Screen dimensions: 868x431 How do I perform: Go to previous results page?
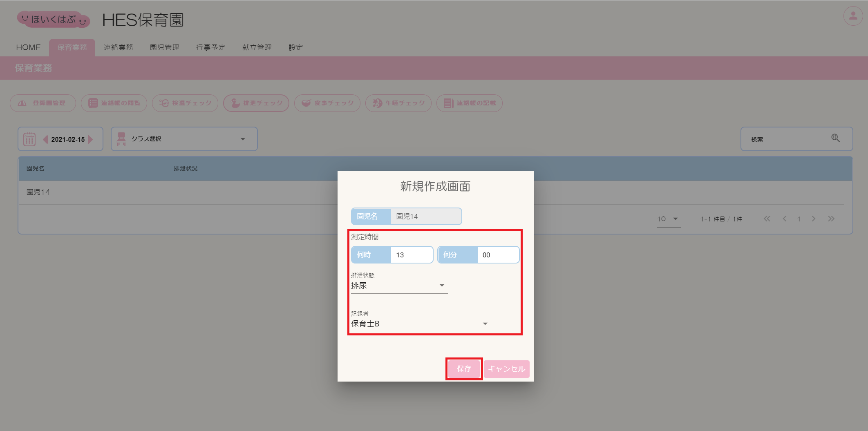pos(784,219)
